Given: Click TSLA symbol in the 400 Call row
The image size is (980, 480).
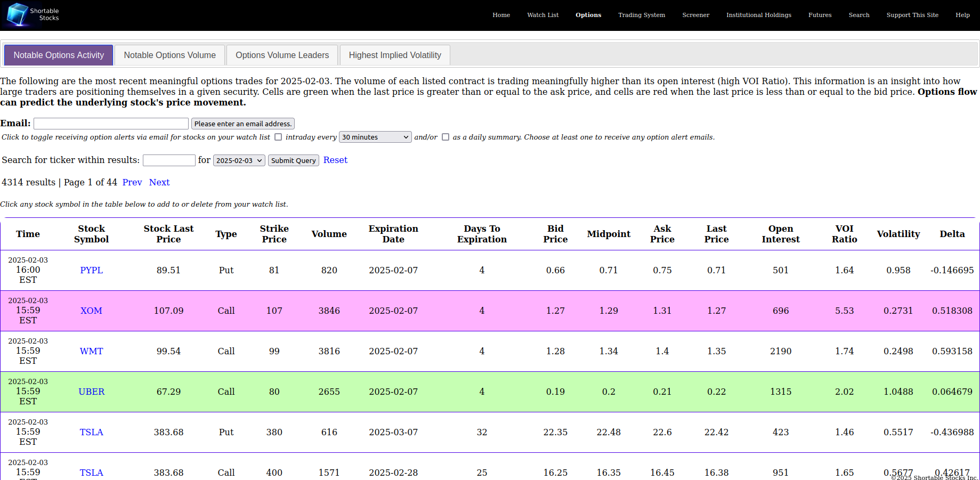Looking at the screenshot, I should pyautogui.click(x=91, y=473).
